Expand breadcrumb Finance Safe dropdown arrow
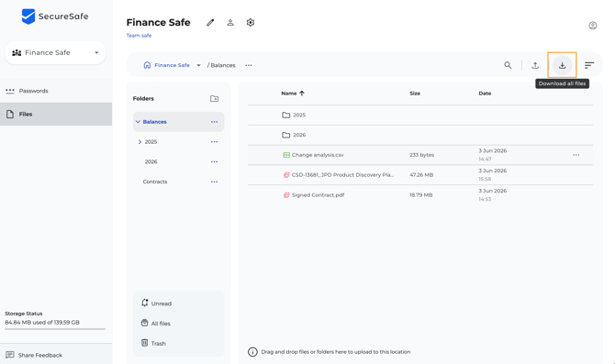The height and width of the screenshot is (364, 615). point(198,65)
